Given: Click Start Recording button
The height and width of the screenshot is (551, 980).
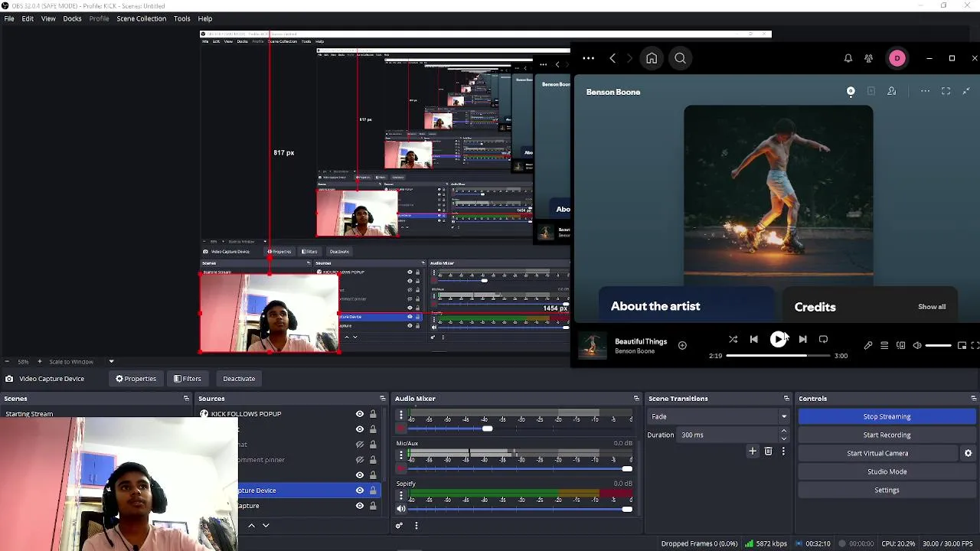Looking at the screenshot, I should (x=887, y=435).
